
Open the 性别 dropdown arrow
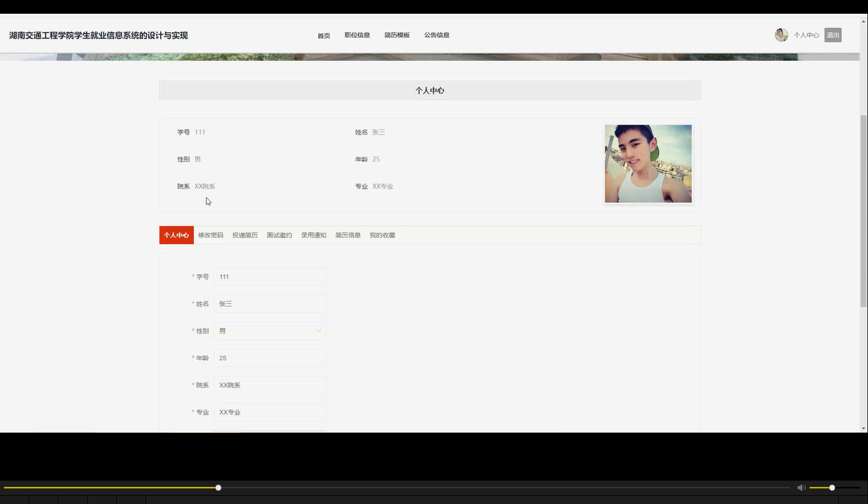tap(319, 330)
